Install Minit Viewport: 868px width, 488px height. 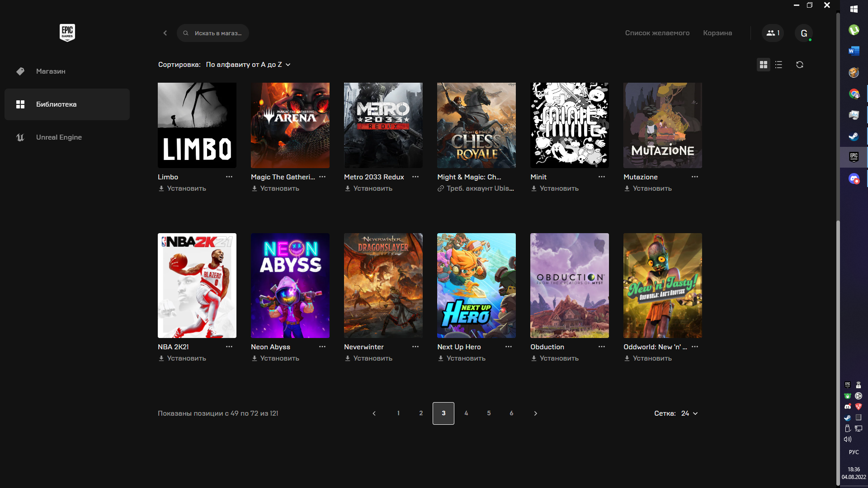click(x=555, y=188)
